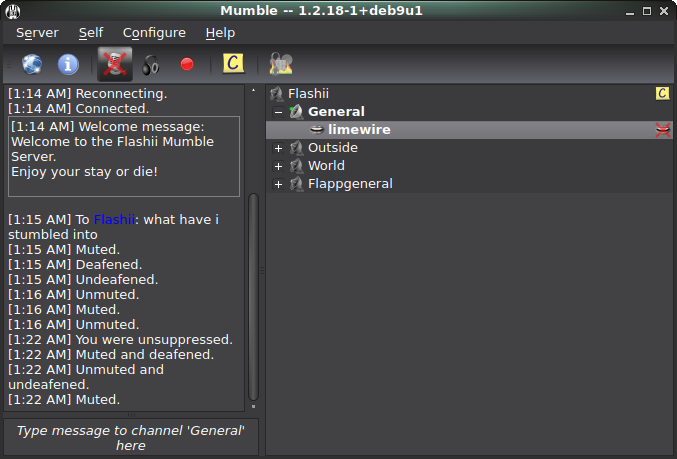
Task: Open the Server menu
Action: (x=37, y=33)
